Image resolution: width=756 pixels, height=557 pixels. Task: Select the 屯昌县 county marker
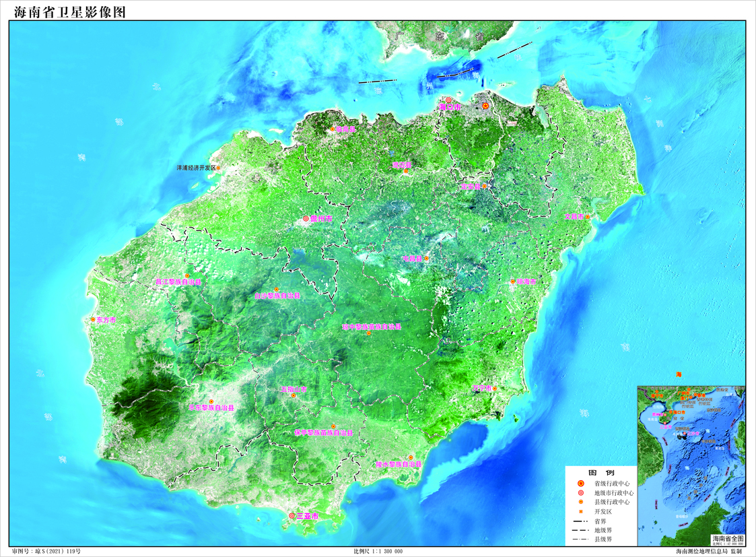[426, 259]
